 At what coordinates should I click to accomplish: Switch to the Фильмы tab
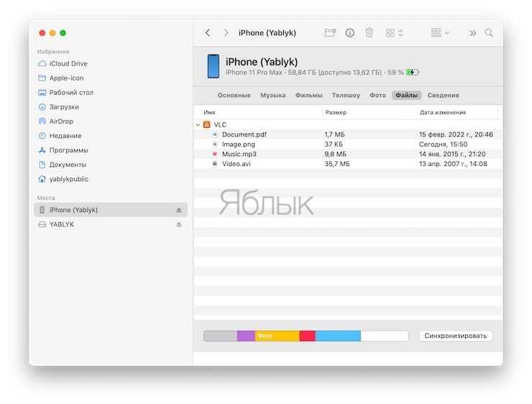point(308,96)
